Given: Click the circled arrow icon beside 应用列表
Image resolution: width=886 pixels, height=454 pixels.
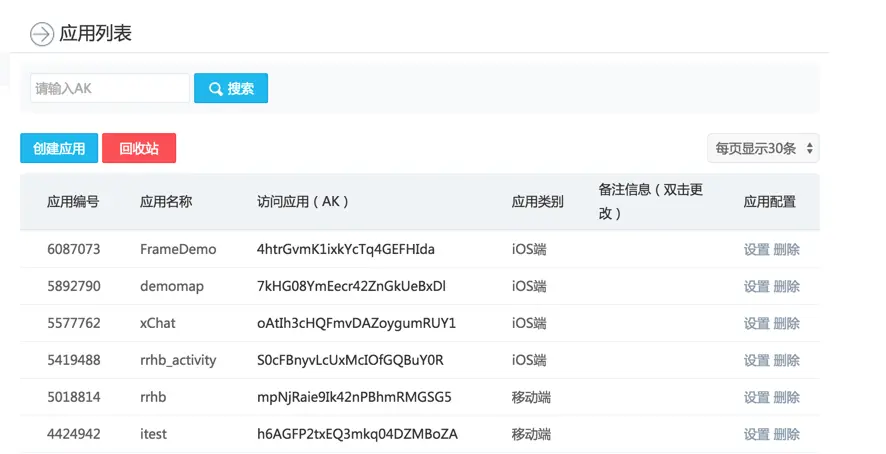Looking at the screenshot, I should pyautogui.click(x=42, y=34).
